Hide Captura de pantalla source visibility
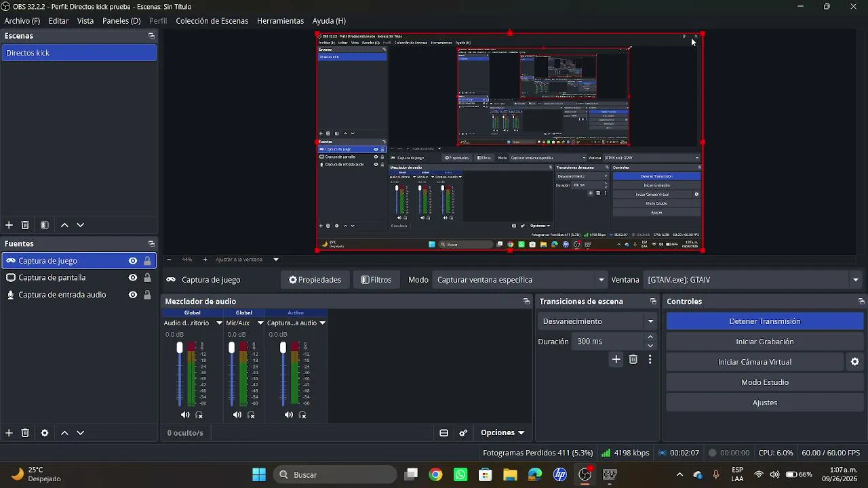 [133, 278]
